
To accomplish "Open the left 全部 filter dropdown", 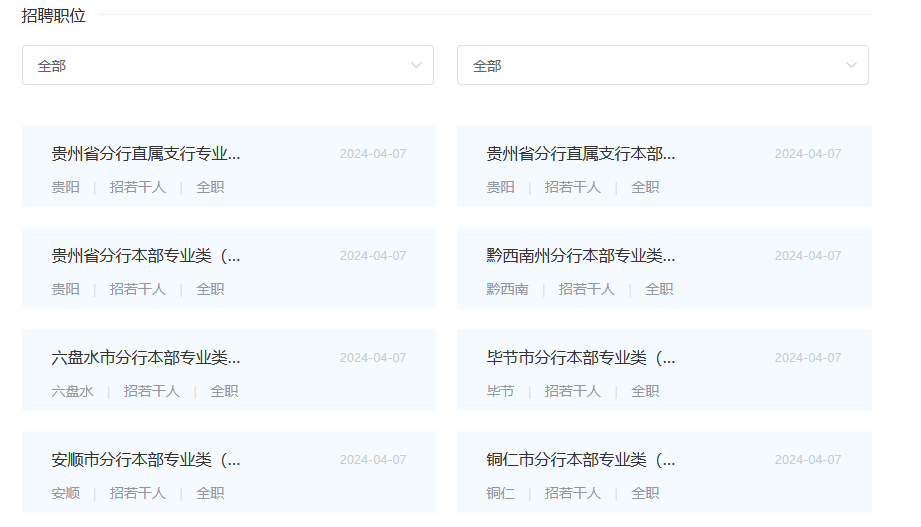I will [228, 65].
